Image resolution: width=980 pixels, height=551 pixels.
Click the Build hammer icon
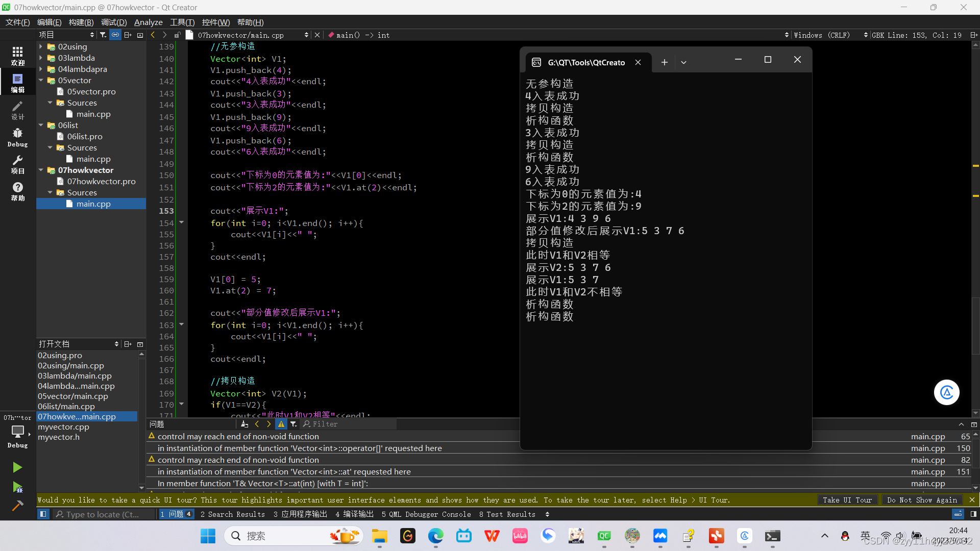point(17,506)
